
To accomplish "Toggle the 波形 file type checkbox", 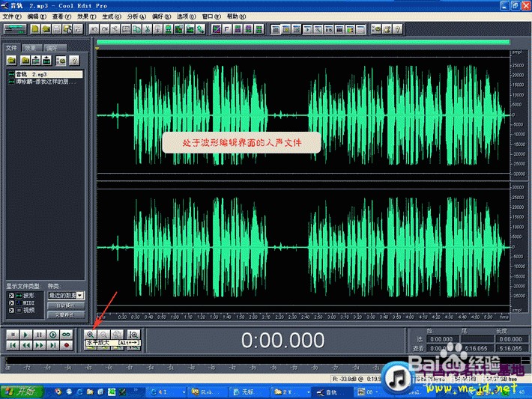I will (x=11, y=296).
